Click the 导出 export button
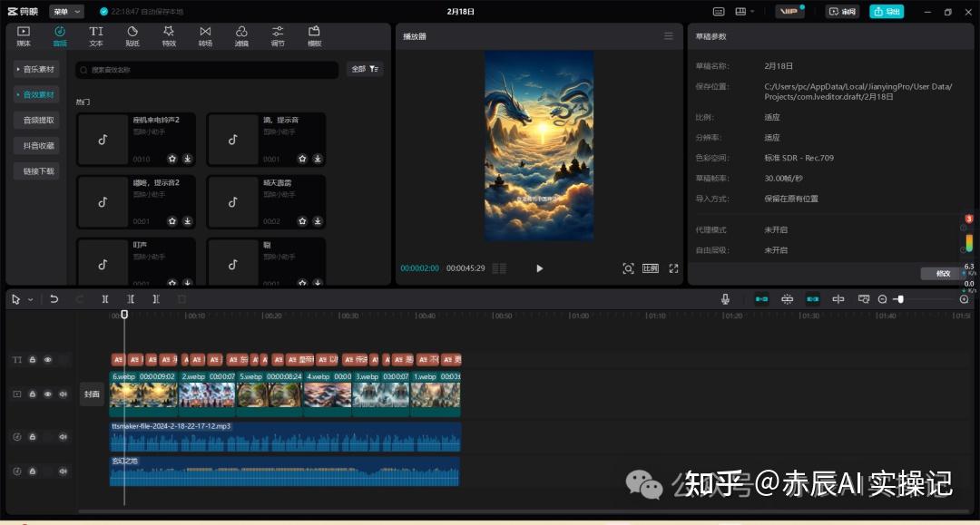The image size is (980, 525). tap(887, 11)
